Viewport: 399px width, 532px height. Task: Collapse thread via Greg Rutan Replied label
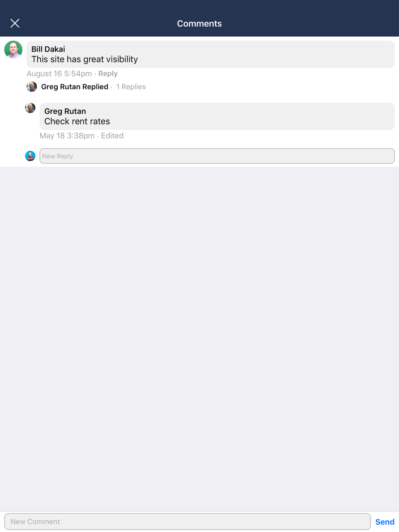point(75,87)
